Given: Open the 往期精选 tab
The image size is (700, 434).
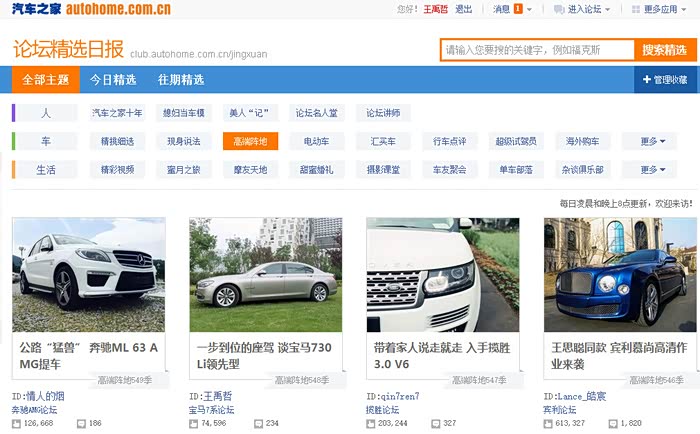Looking at the screenshot, I should [181, 80].
